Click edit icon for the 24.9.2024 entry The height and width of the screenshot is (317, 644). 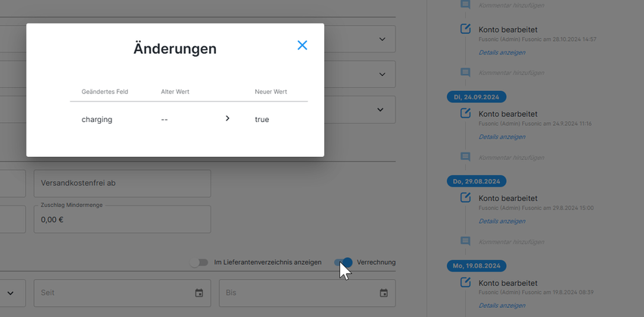point(465,114)
